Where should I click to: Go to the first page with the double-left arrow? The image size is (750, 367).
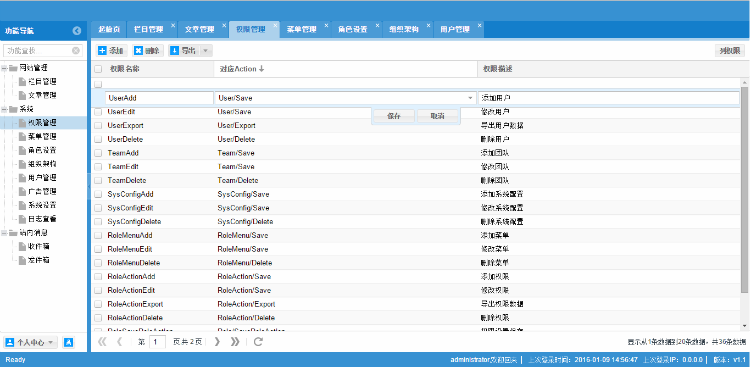(102, 342)
